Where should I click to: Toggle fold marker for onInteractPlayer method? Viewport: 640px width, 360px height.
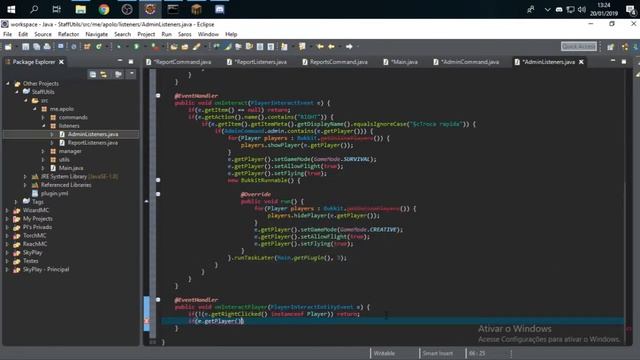coord(158,300)
